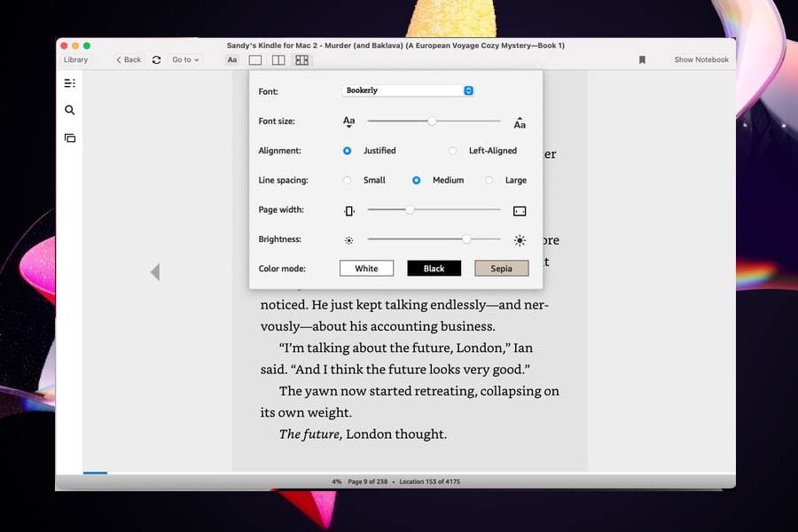Choose Small line spacing

click(347, 180)
